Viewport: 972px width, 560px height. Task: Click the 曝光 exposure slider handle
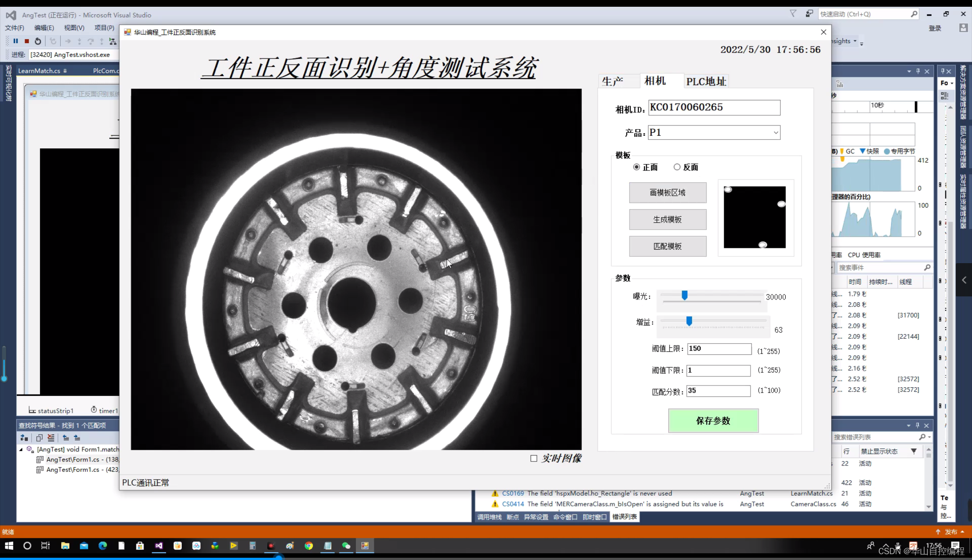[x=684, y=296]
